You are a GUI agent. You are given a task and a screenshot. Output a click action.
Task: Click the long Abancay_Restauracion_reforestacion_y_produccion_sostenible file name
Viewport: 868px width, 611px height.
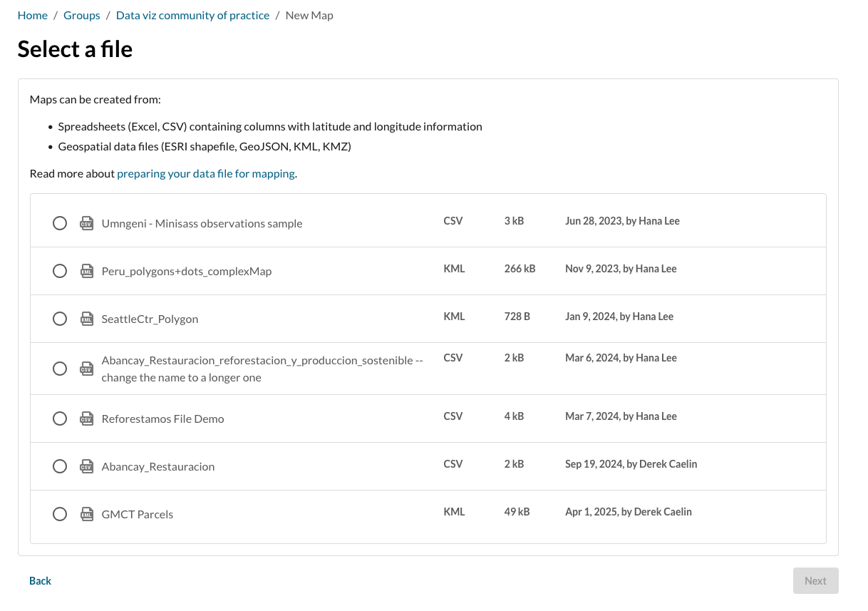point(262,369)
